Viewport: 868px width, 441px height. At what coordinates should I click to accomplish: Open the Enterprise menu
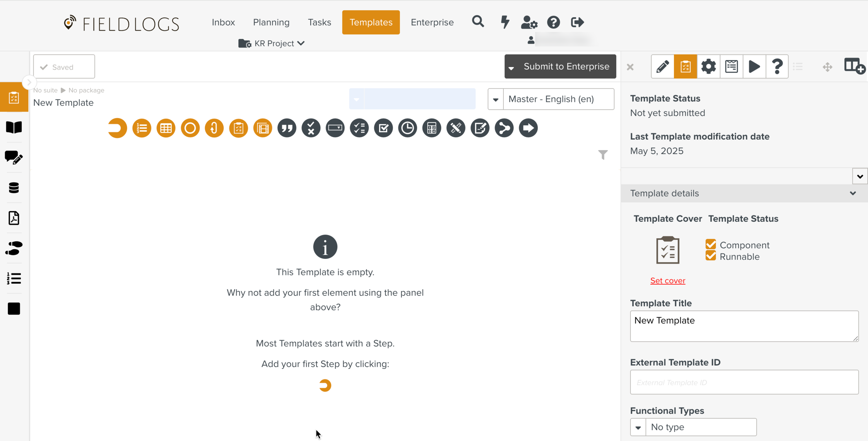(432, 22)
